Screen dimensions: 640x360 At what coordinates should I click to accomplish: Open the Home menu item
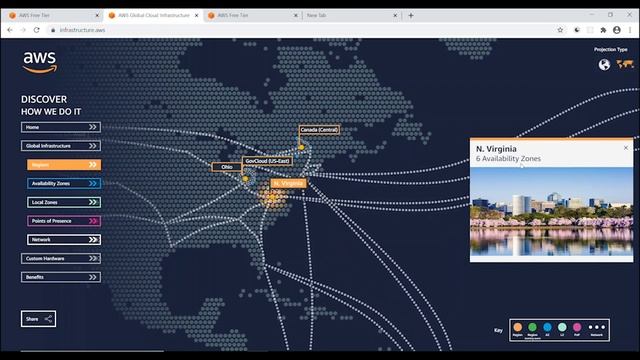click(x=61, y=127)
